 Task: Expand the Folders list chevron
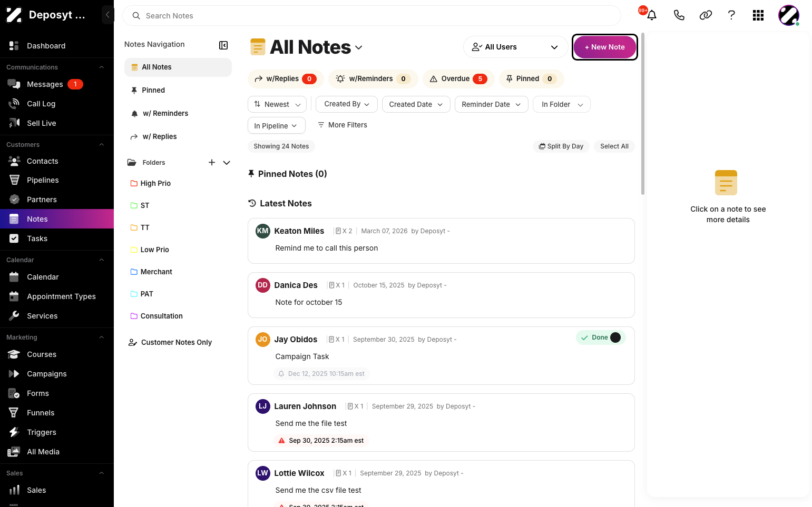pyautogui.click(x=227, y=163)
